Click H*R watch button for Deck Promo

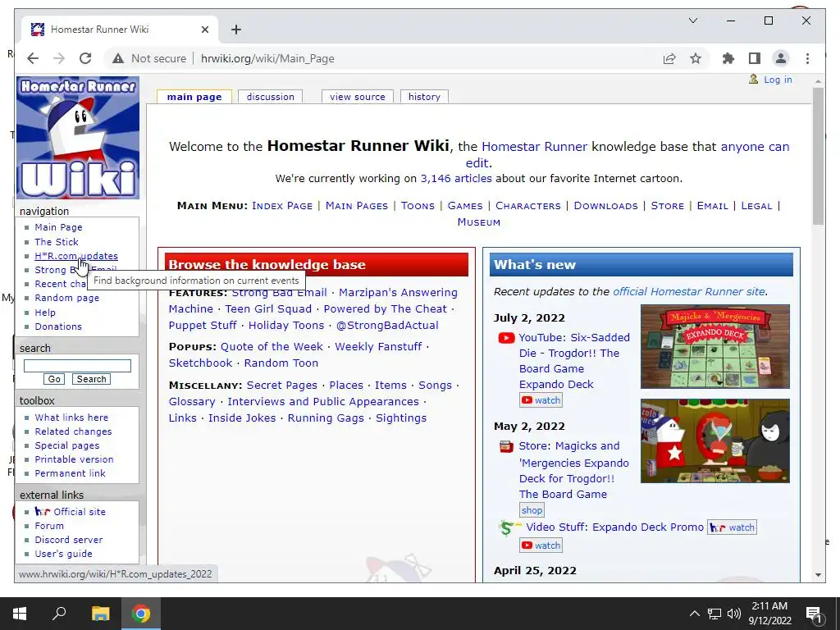point(732,527)
